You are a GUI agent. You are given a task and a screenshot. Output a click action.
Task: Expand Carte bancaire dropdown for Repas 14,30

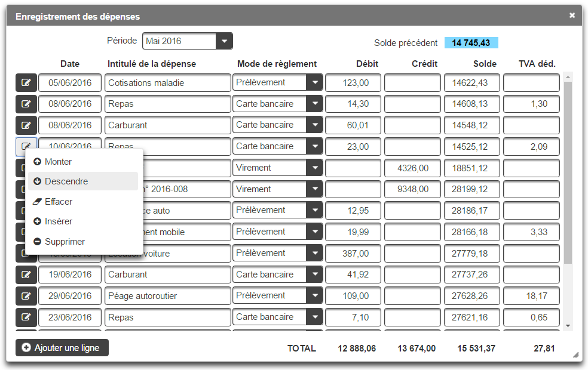point(315,104)
